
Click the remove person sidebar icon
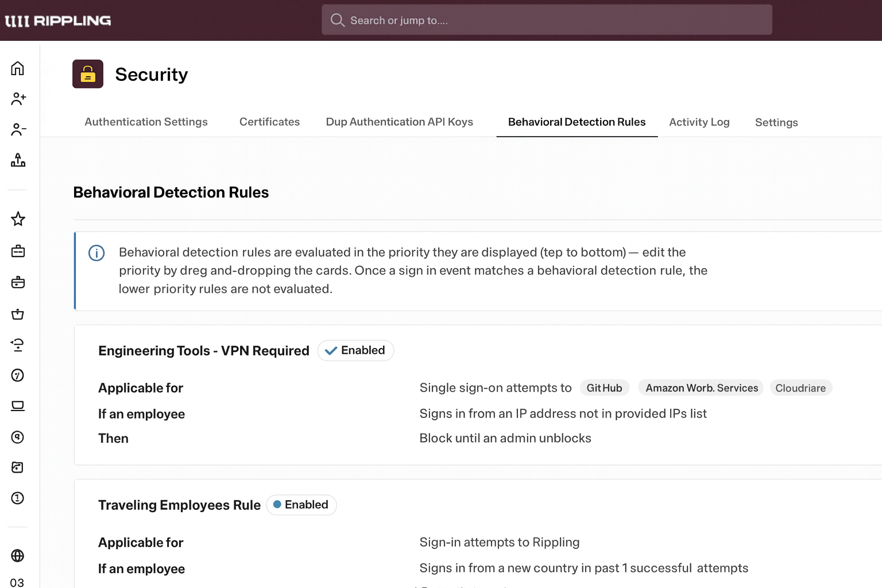[x=18, y=130]
